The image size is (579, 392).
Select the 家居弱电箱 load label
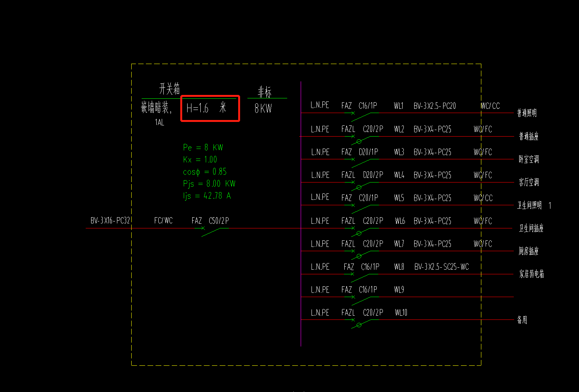pos(532,274)
